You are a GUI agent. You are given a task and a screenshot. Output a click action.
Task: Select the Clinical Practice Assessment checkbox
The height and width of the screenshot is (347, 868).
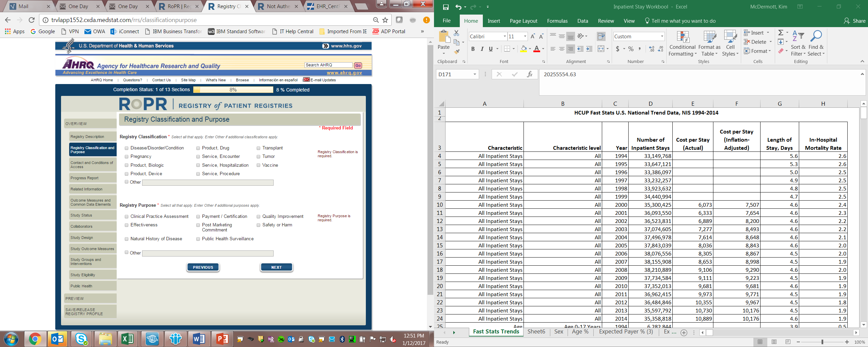126,217
